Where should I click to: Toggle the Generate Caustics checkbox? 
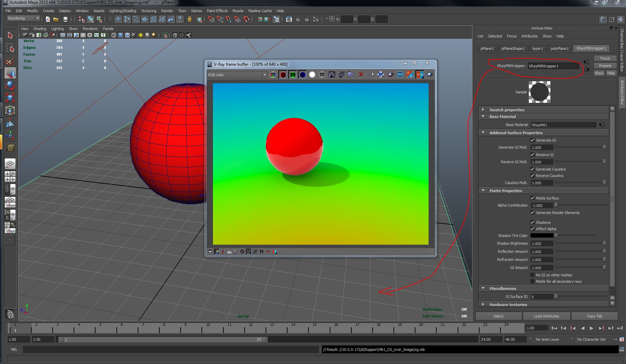[532, 169]
